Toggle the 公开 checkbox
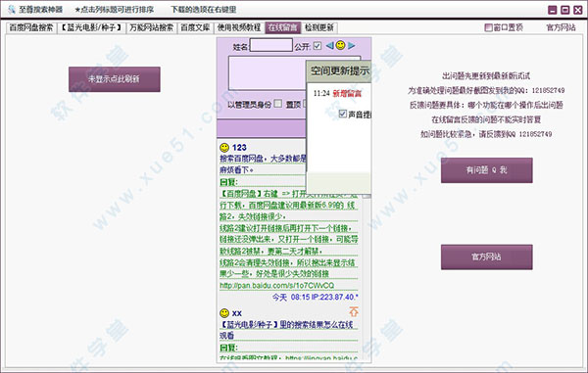 click(x=318, y=46)
